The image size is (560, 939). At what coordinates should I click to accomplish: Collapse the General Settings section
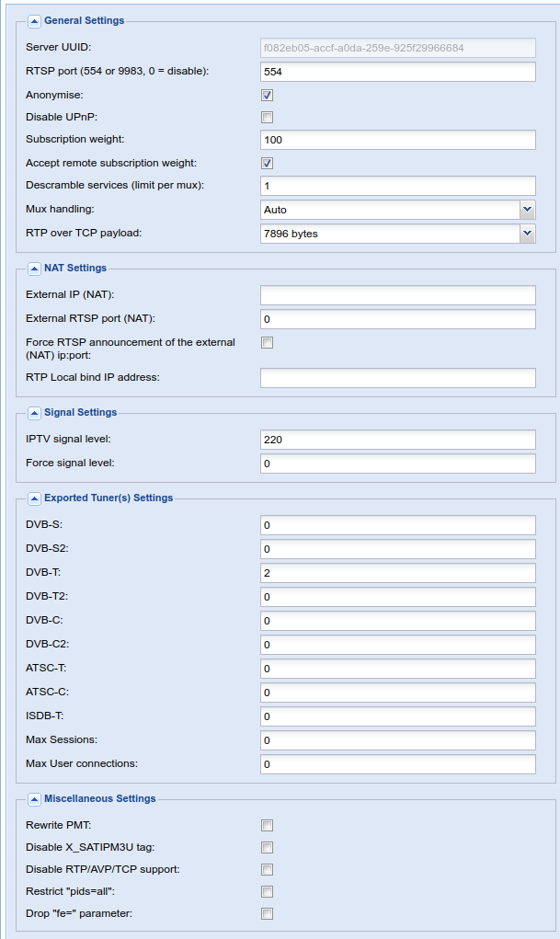coord(34,20)
